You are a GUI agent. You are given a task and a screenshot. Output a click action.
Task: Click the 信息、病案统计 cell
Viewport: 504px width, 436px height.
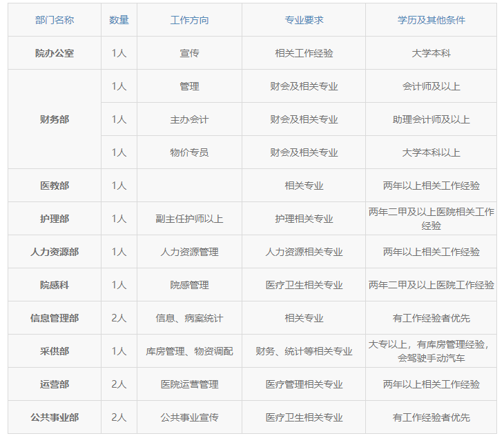pyautogui.click(x=189, y=318)
